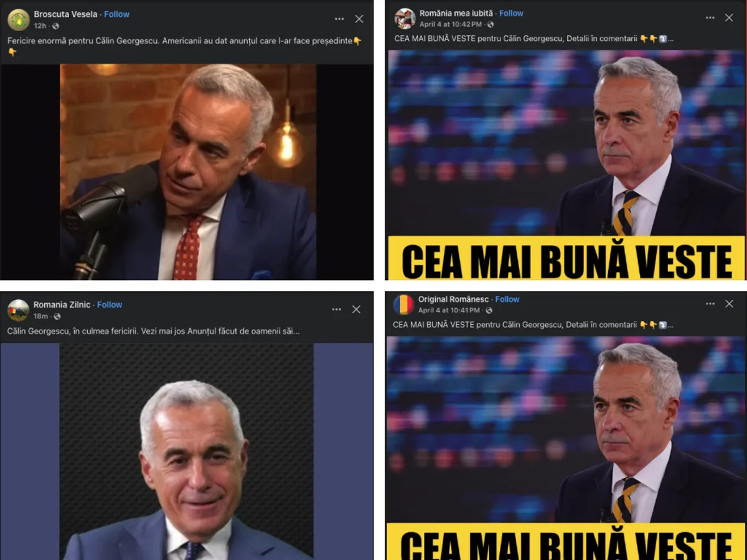Open more options on Romania Zilnic post
The height and width of the screenshot is (560, 747).
[x=337, y=309]
